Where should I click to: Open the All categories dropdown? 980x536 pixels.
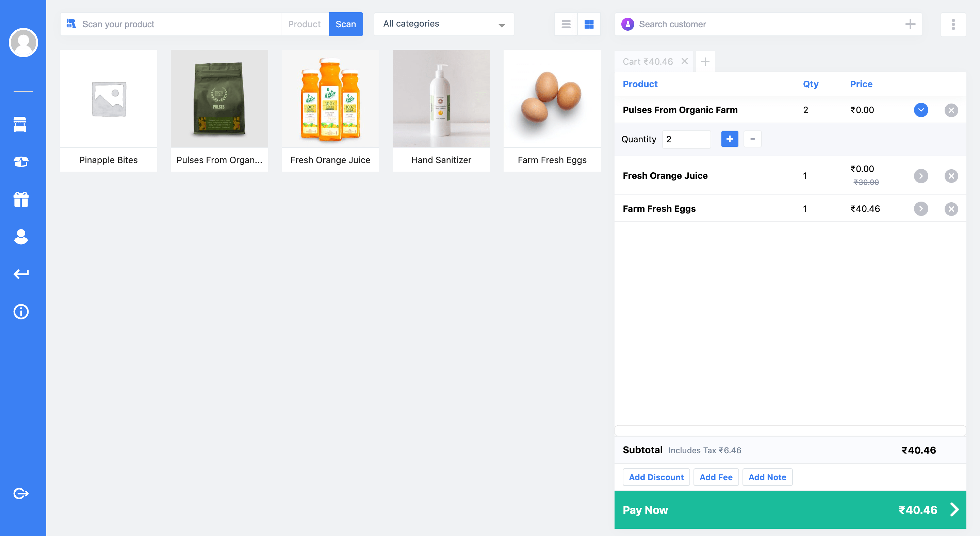[444, 23]
